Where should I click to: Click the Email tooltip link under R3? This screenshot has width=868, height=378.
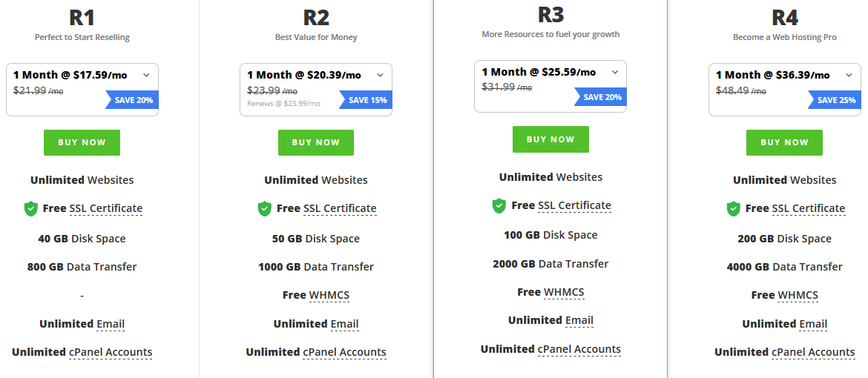(x=579, y=321)
